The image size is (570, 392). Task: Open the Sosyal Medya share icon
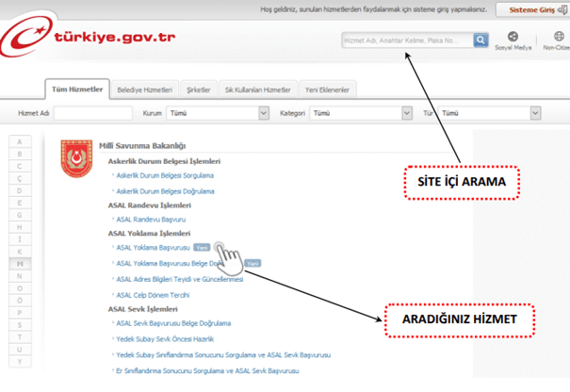click(x=513, y=37)
